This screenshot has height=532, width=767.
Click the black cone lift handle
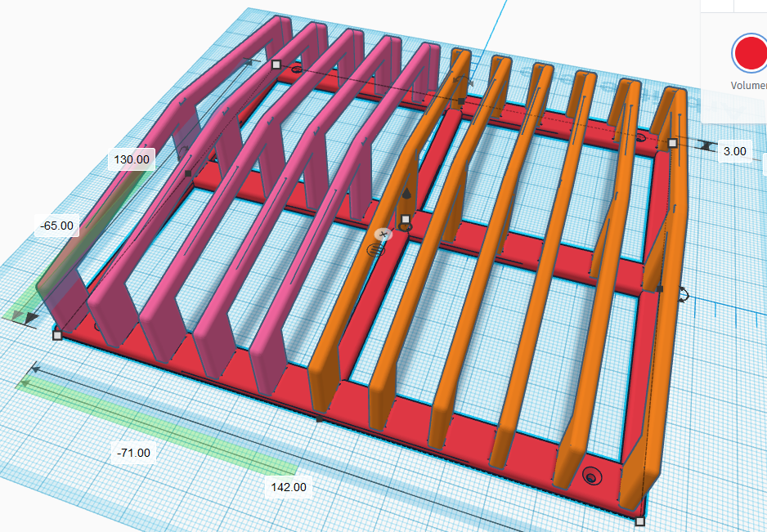tap(406, 194)
